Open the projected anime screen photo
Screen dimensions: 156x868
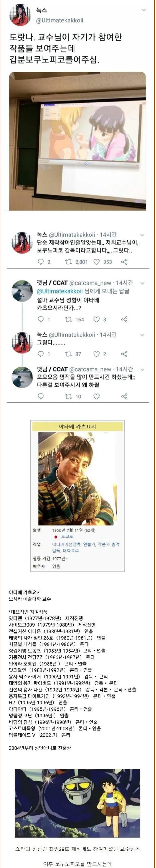point(78,141)
